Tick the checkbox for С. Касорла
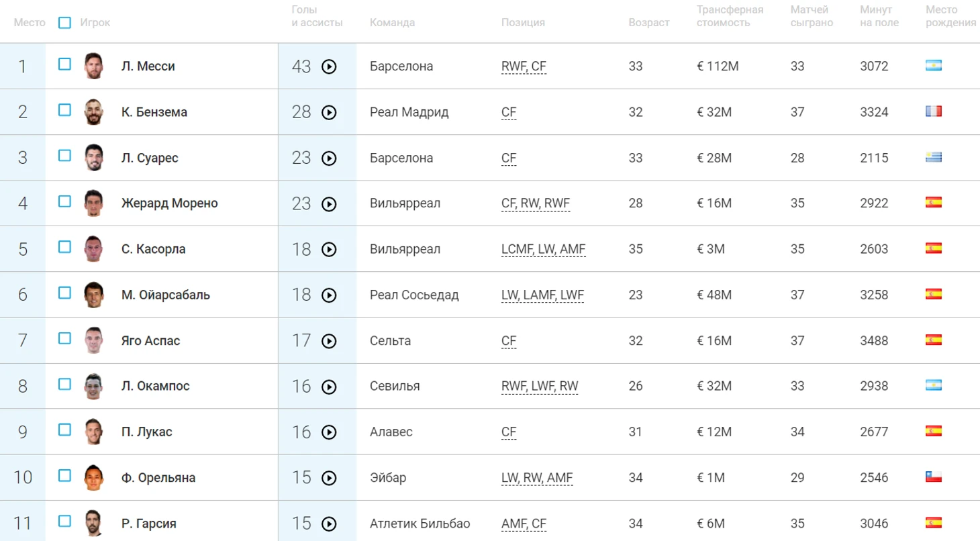The image size is (980, 541). pyautogui.click(x=64, y=246)
